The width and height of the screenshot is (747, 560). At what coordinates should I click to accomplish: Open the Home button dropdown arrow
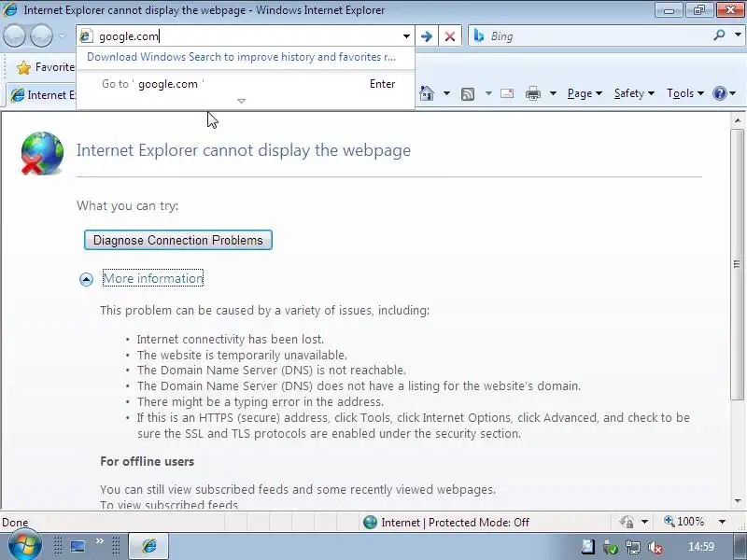pos(446,93)
